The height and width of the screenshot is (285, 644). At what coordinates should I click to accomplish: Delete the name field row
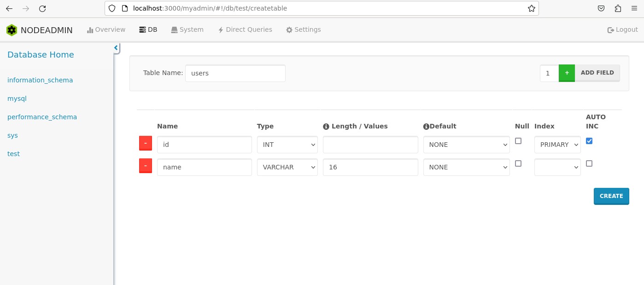145,166
